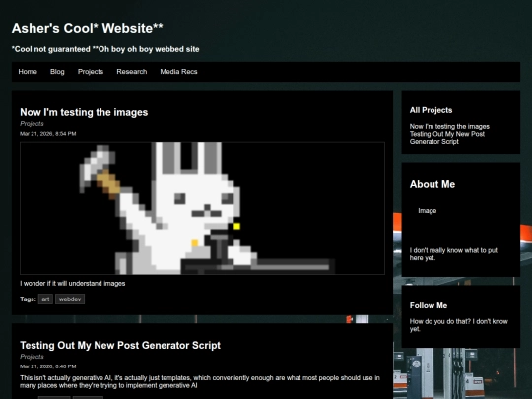Click the pixel-art bunny with hammer image
This screenshot has width=532, height=399.
pyautogui.click(x=202, y=208)
